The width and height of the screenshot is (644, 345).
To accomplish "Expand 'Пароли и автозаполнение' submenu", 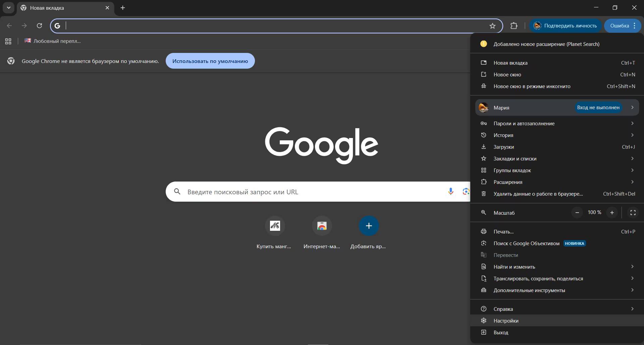I will click(x=557, y=123).
